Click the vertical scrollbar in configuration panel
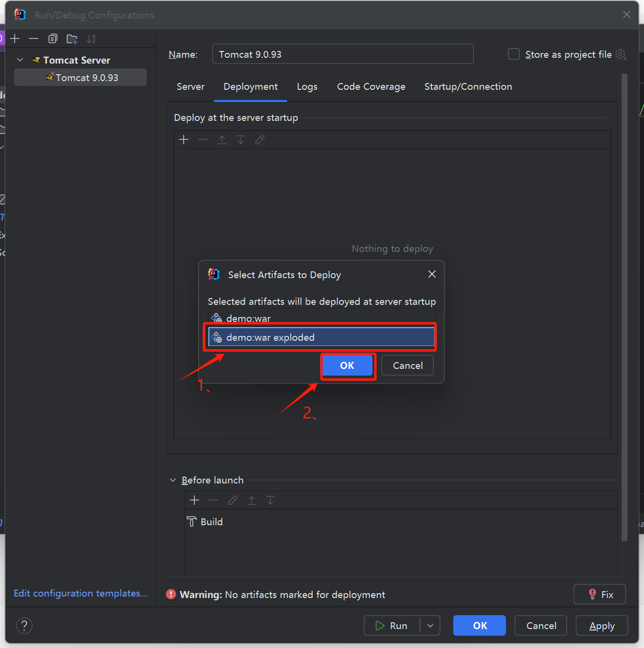644x648 pixels. coord(625,307)
